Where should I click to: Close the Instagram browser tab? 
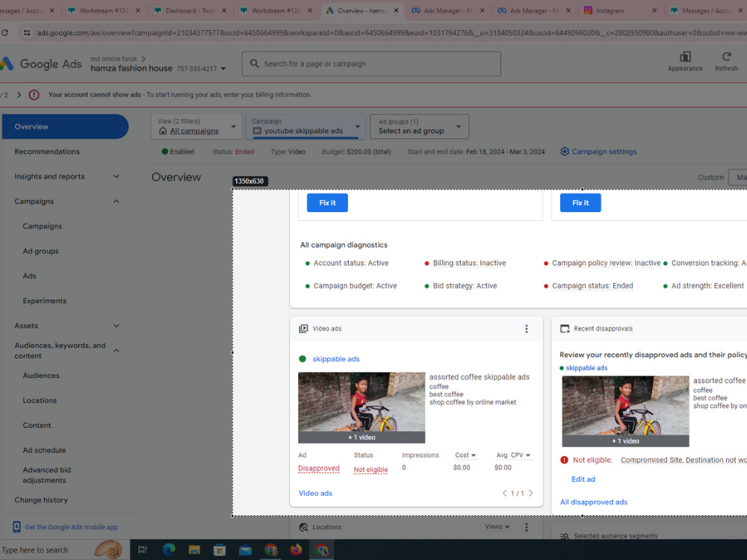pos(654,10)
